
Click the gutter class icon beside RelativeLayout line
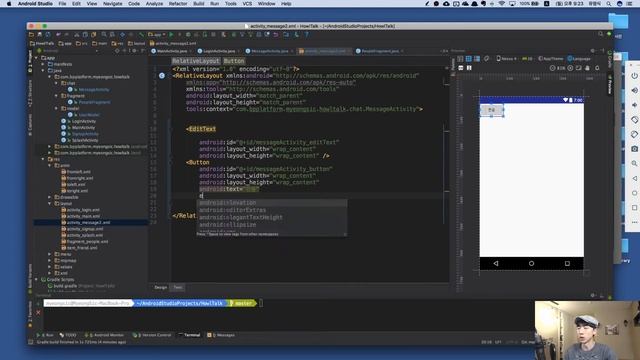(162, 76)
